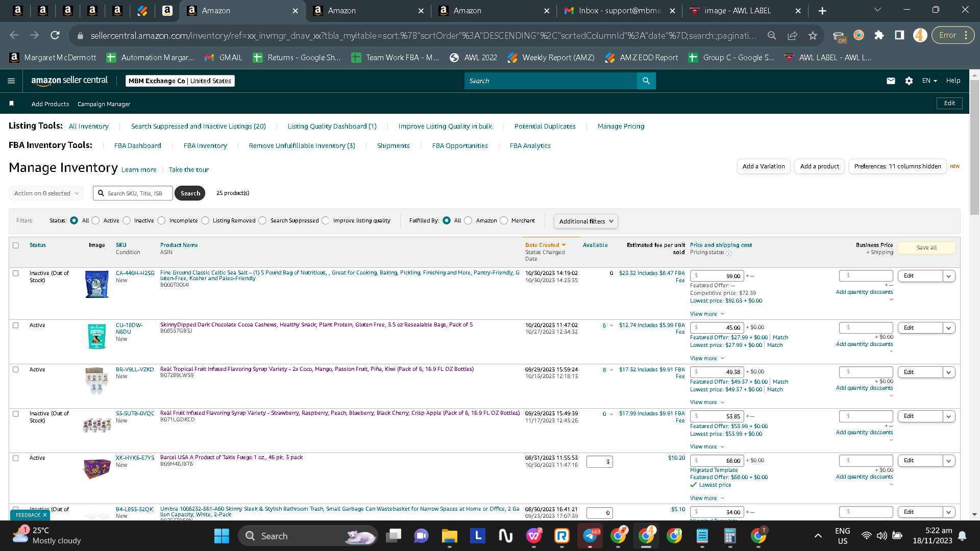This screenshot has height=551, width=980.
Task: Open Edit dropdown arrow for CA-440H-H2SG row
Action: 949,276
